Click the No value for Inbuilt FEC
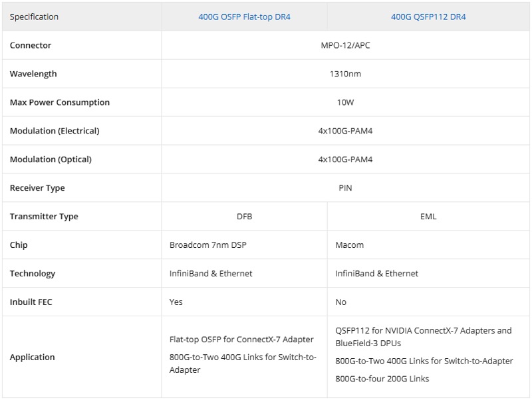Viewport: 532px width, 400px height. tap(341, 302)
